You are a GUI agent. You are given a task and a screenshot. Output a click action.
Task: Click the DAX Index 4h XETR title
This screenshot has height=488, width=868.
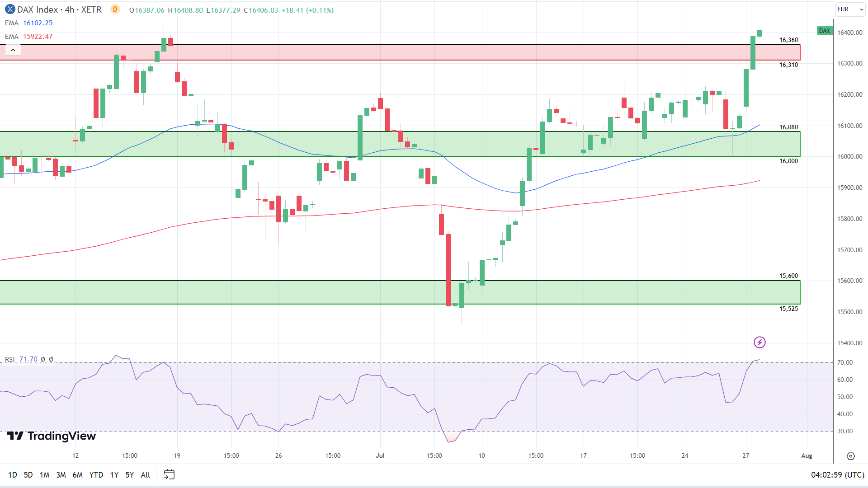pos(59,9)
